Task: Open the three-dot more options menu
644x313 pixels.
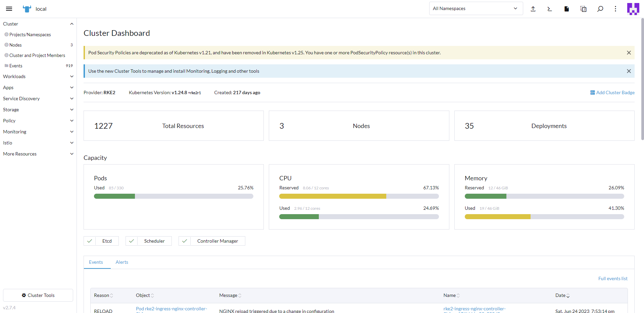Action: [x=615, y=9]
